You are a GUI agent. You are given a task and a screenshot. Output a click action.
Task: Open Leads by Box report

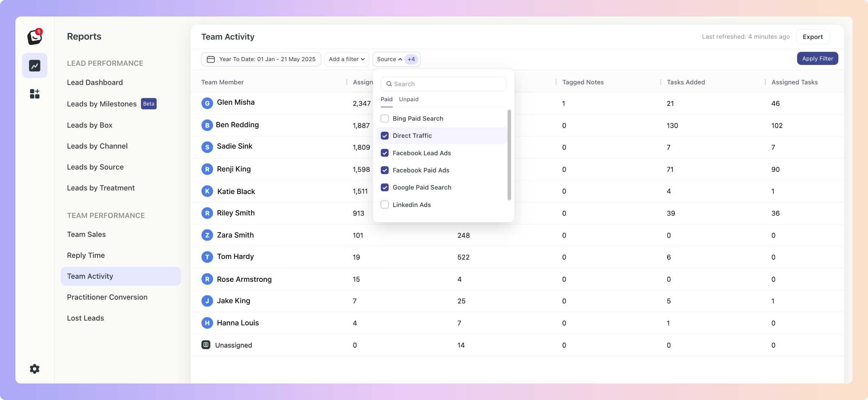[x=90, y=125]
